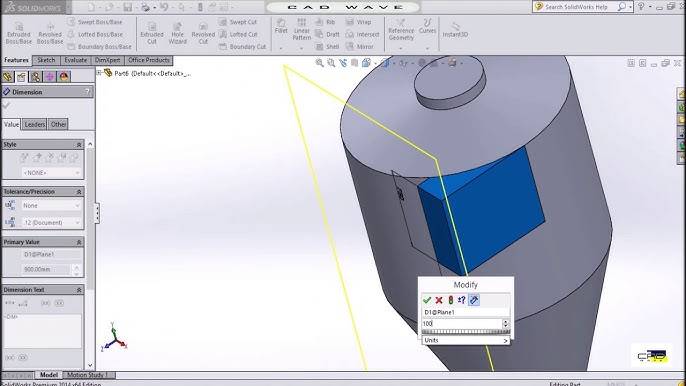Open the Leaders tab in Dimension panel
Image resolution: width=686 pixels, height=386 pixels.
pyautogui.click(x=35, y=124)
